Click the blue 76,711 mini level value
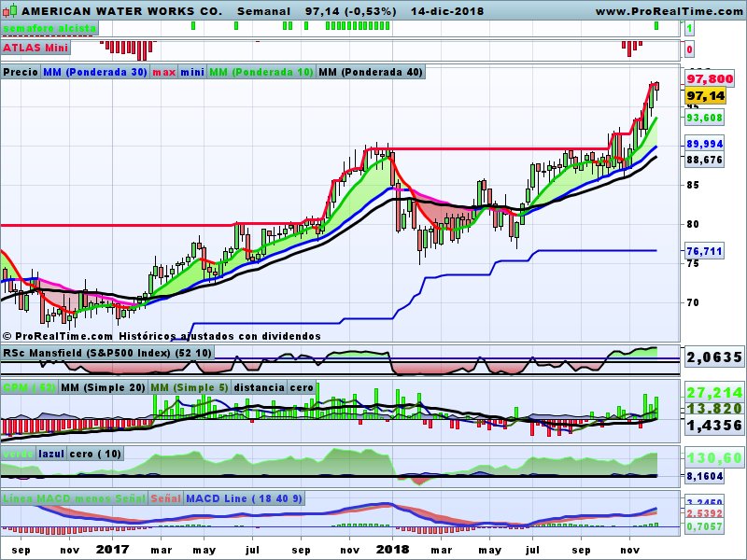747x560 pixels. (x=705, y=251)
